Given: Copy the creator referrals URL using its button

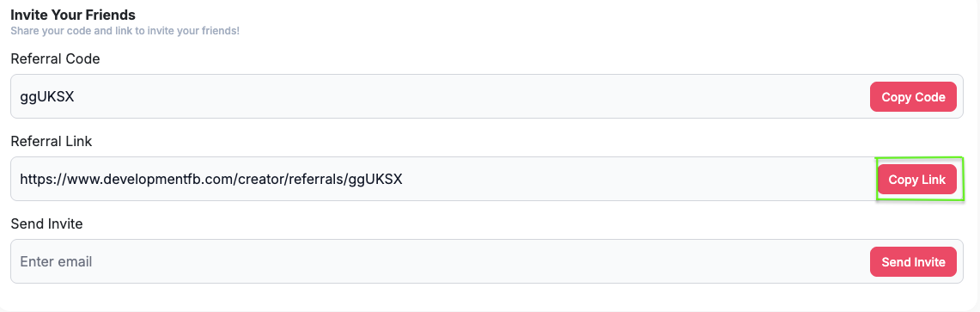Looking at the screenshot, I should pos(917,180).
